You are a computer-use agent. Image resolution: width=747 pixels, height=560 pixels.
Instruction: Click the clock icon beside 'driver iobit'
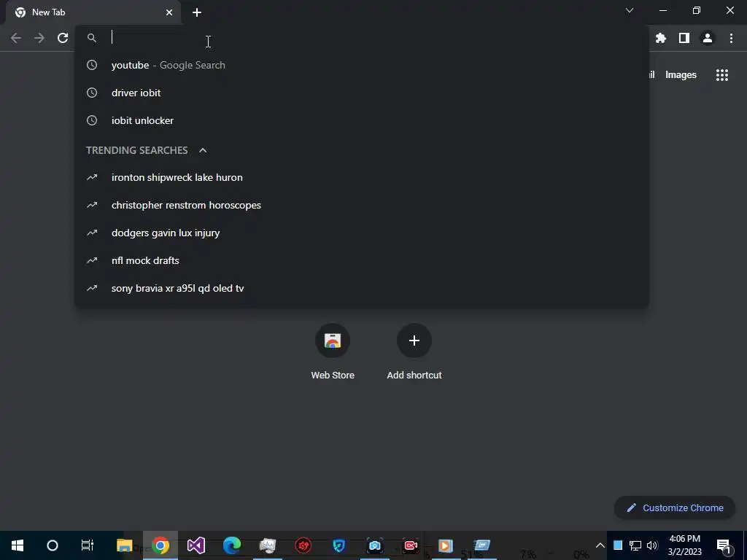pyautogui.click(x=92, y=93)
